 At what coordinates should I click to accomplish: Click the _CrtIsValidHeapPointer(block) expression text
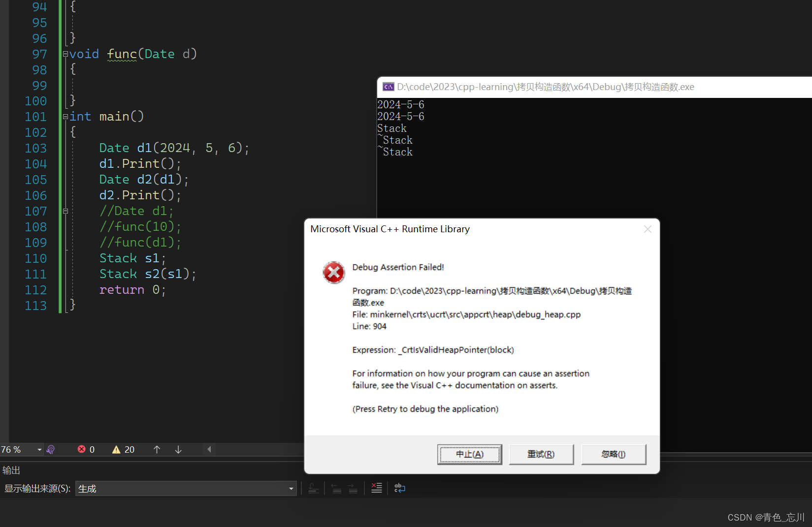coord(456,350)
